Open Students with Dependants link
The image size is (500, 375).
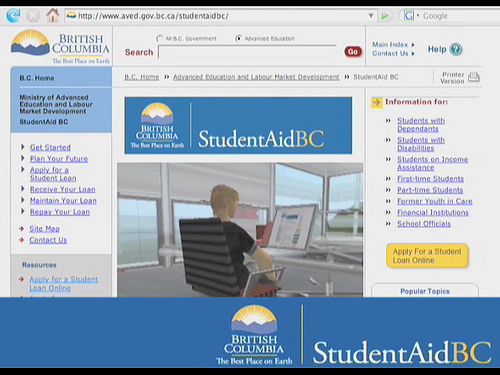[421, 125]
